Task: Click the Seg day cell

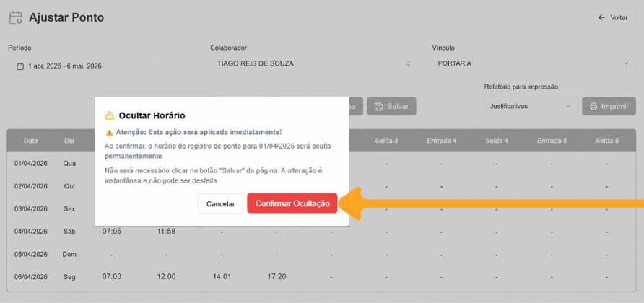Action: click(x=69, y=277)
